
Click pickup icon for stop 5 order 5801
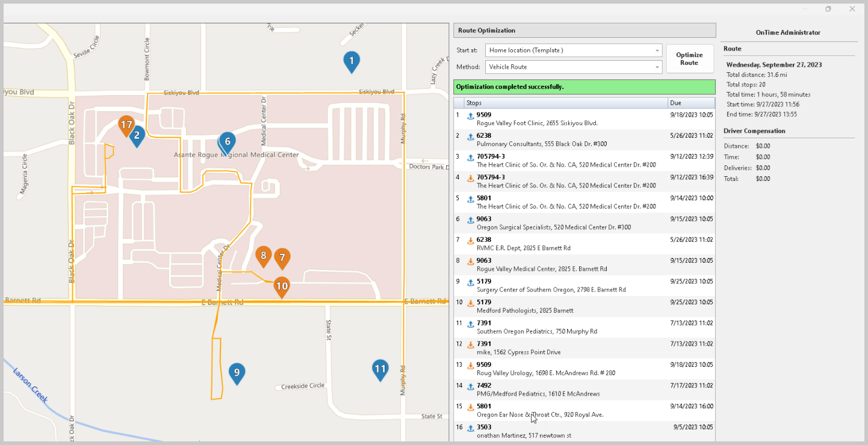[471, 199]
